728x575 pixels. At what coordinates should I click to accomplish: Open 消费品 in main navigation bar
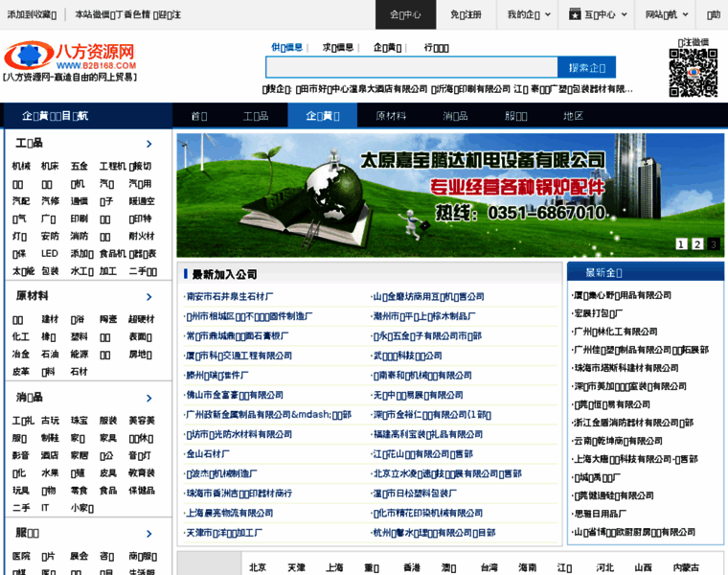(455, 116)
